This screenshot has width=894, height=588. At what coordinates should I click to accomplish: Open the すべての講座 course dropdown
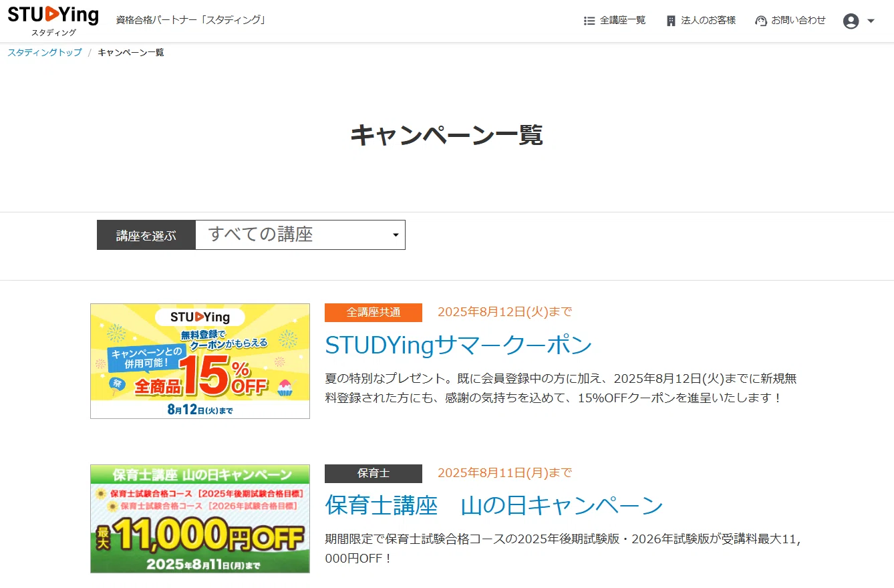(x=300, y=235)
